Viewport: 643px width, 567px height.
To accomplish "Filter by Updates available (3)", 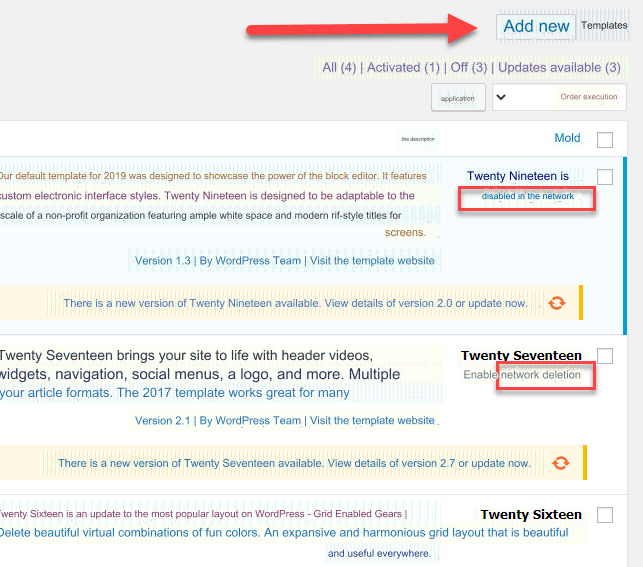I will click(559, 68).
